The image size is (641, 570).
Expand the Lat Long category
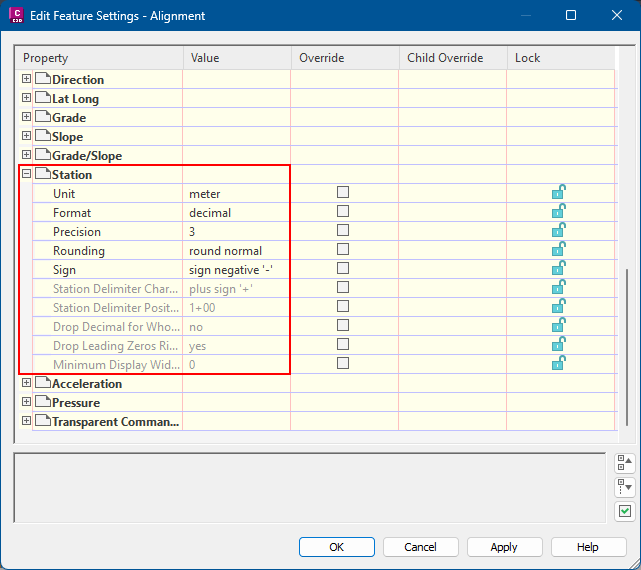coord(26,98)
